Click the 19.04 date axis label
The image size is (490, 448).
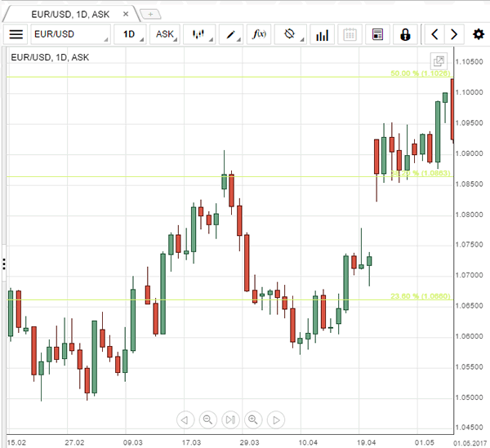click(x=366, y=442)
